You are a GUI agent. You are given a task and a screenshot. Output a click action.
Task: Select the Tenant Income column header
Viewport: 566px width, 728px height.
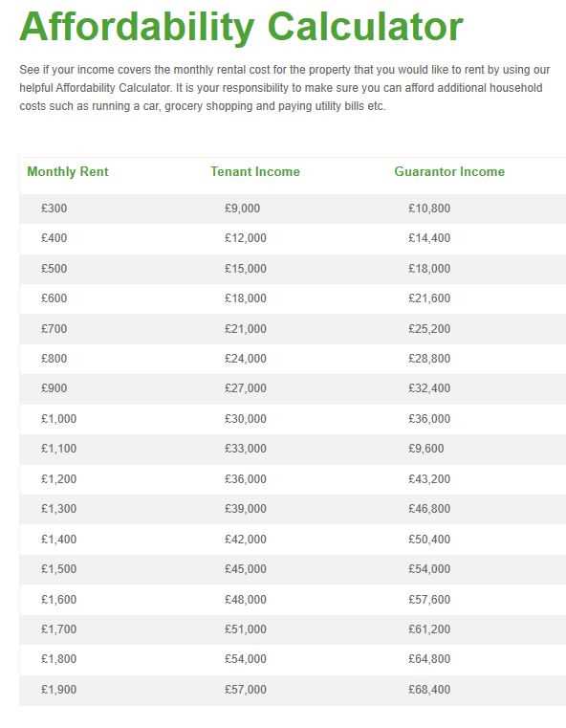click(255, 172)
